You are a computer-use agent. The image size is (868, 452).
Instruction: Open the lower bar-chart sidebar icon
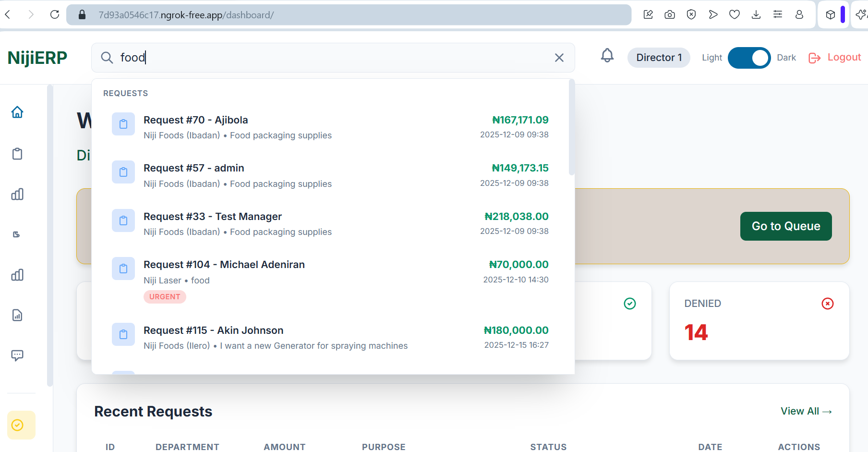pyautogui.click(x=17, y=275)
